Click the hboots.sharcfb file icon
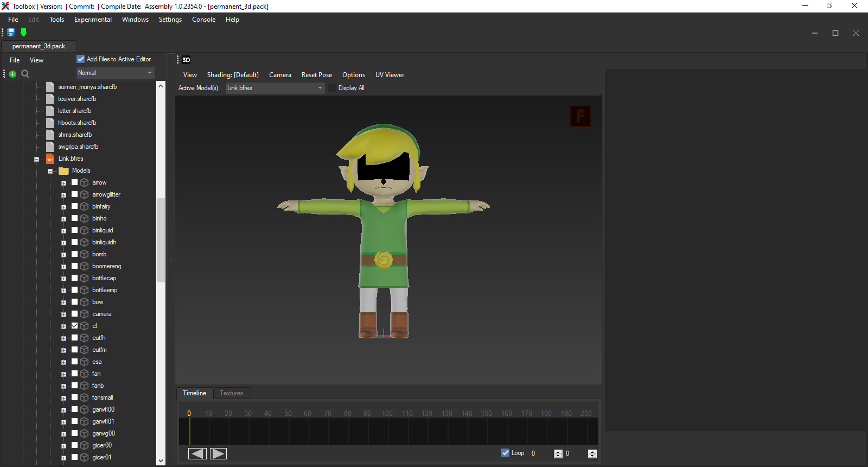This screenshot has height=467, width=868. point(50,123)
